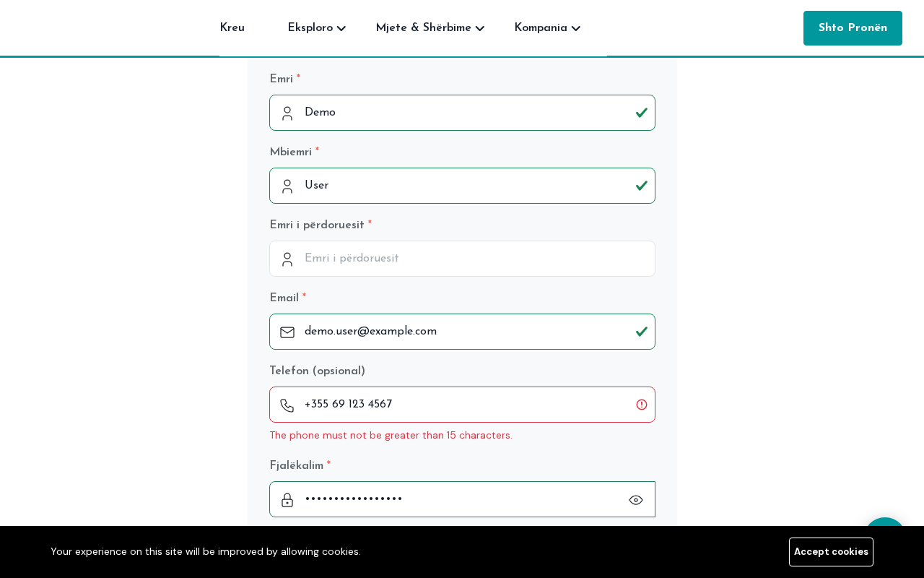The height and width of the screenshot is (578, 924).
Task: Click the green checkmark on the Emri field
Action: point(641,113)
